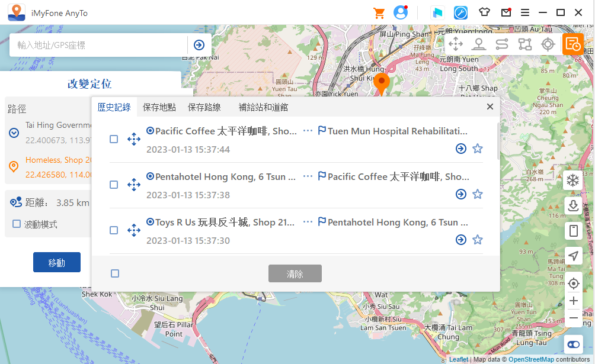595x364 pixels.
Task: Go to the 15:37:38 history route
Action: tap(461, 194)
